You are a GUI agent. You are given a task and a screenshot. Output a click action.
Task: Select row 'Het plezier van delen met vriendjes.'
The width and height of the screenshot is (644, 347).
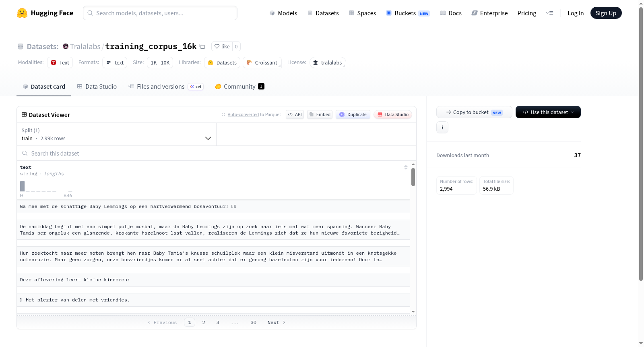click(x=213, y=300)
